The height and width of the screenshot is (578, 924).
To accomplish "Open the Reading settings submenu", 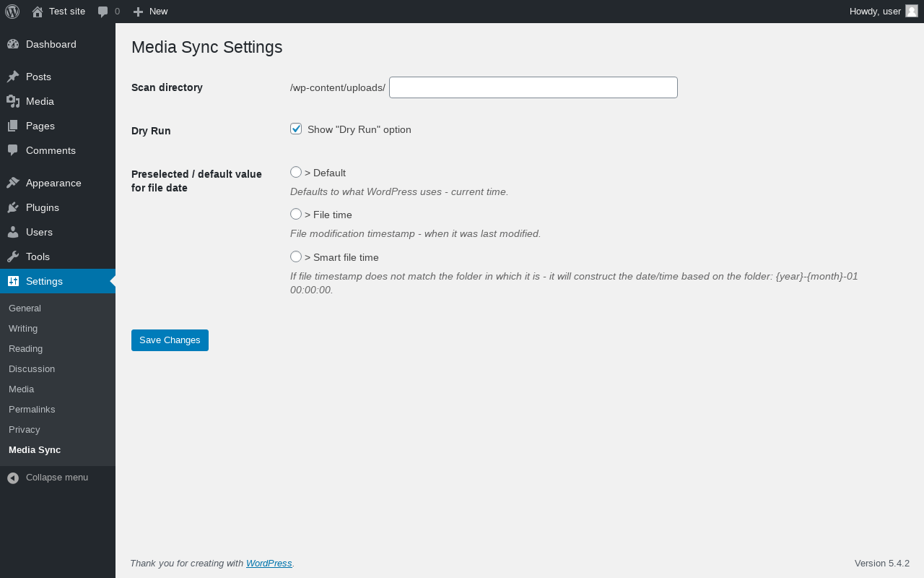I will click(58, 348).
